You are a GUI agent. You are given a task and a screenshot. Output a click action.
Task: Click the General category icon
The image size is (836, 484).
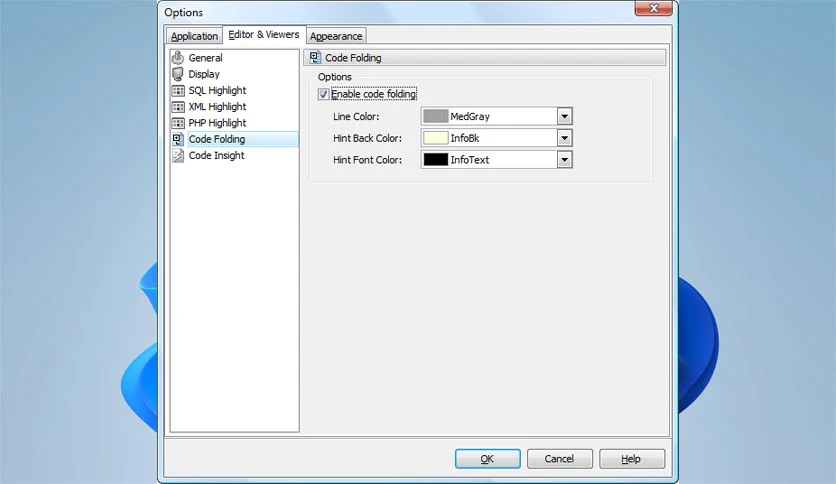click(178, 57)
